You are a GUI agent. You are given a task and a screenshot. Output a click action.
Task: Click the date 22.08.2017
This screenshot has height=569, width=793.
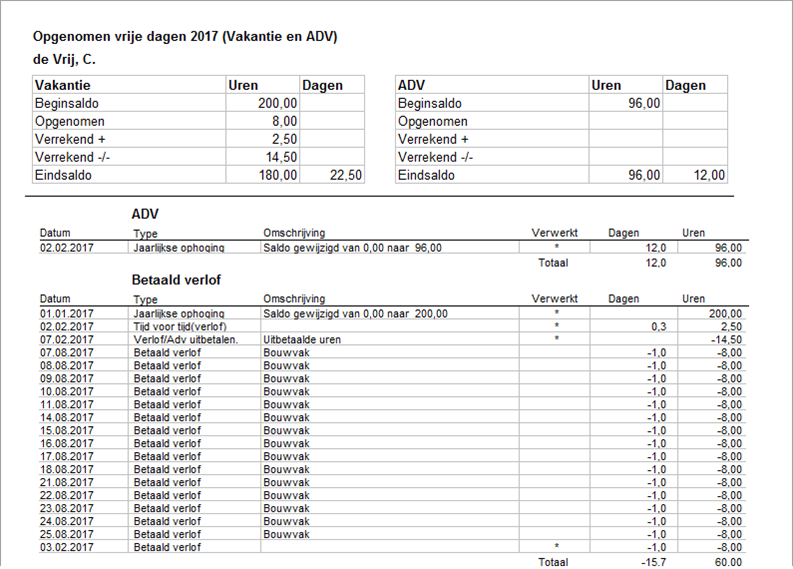point(67,496)
